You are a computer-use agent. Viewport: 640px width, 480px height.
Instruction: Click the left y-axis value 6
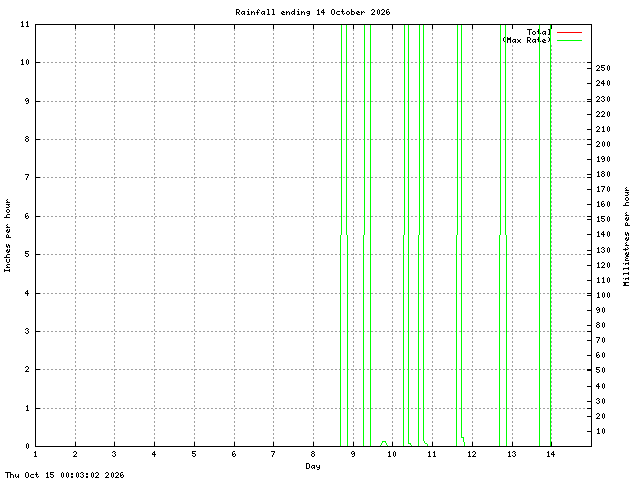click(27, 216)
